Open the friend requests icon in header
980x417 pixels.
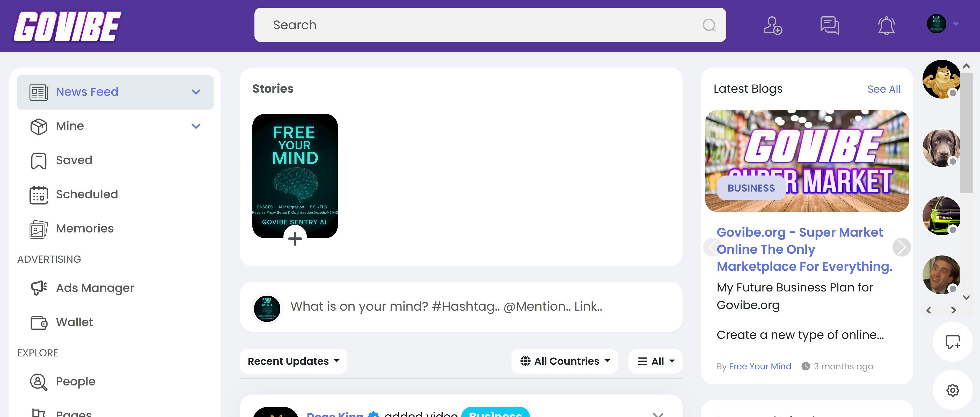pos(773,25)
